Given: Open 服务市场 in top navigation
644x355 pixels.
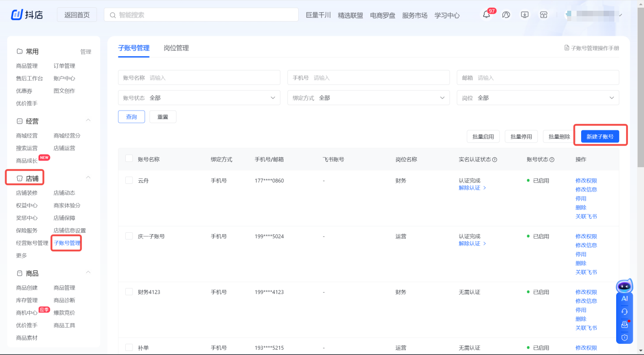Looking at the screenshot, I should (x=415, y=15).
